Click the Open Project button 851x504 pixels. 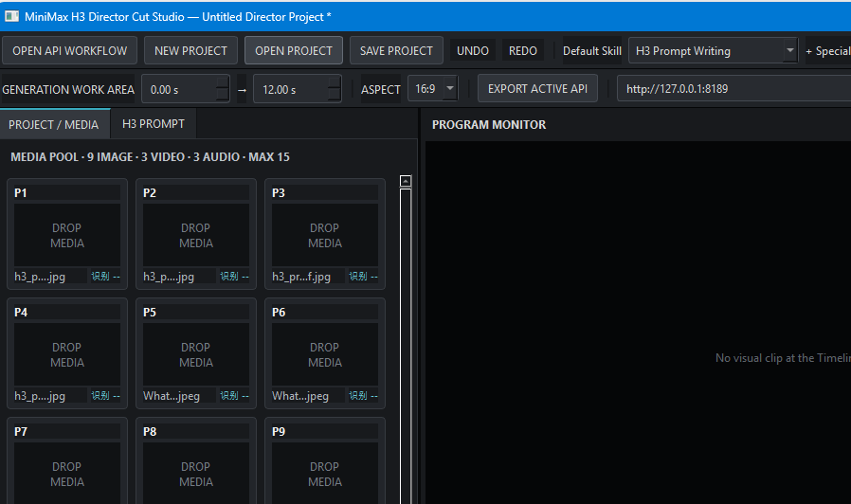tap(294, 50)
